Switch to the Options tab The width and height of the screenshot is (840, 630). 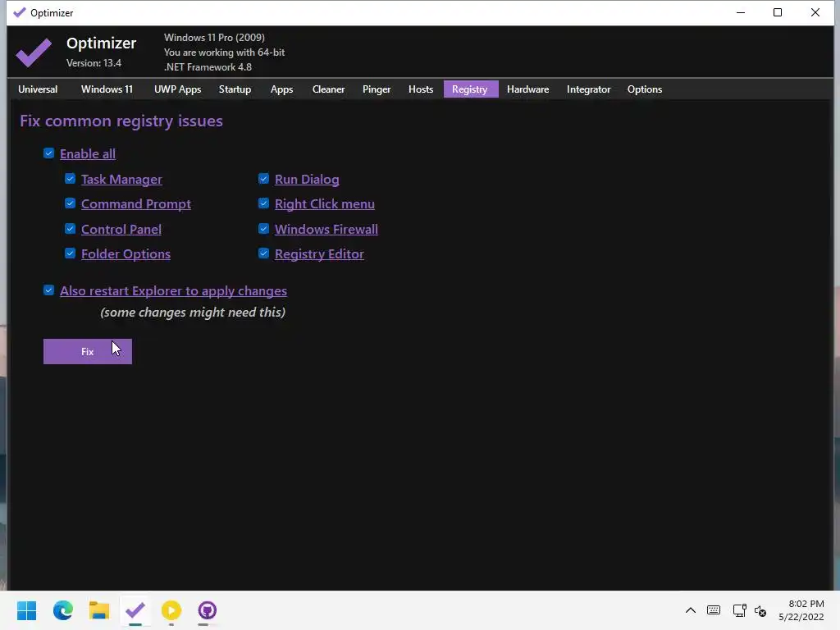(x=645, y=89)
